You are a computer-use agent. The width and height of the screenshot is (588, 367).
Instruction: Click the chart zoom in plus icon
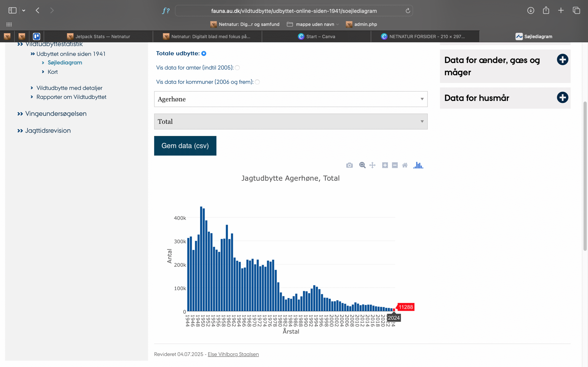385,165
